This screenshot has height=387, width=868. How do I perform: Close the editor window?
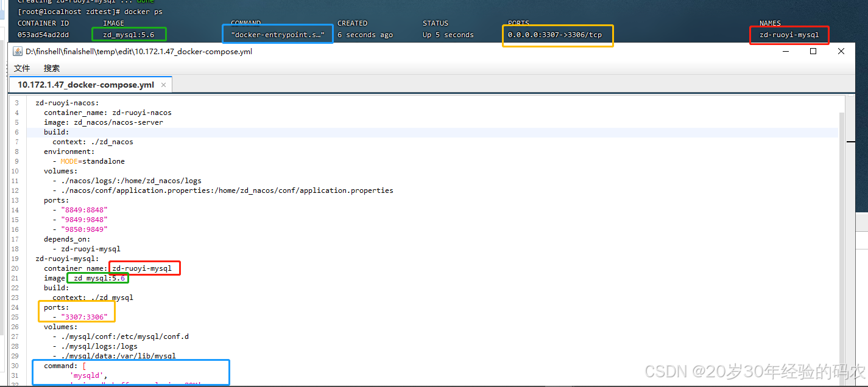[841, 52]
